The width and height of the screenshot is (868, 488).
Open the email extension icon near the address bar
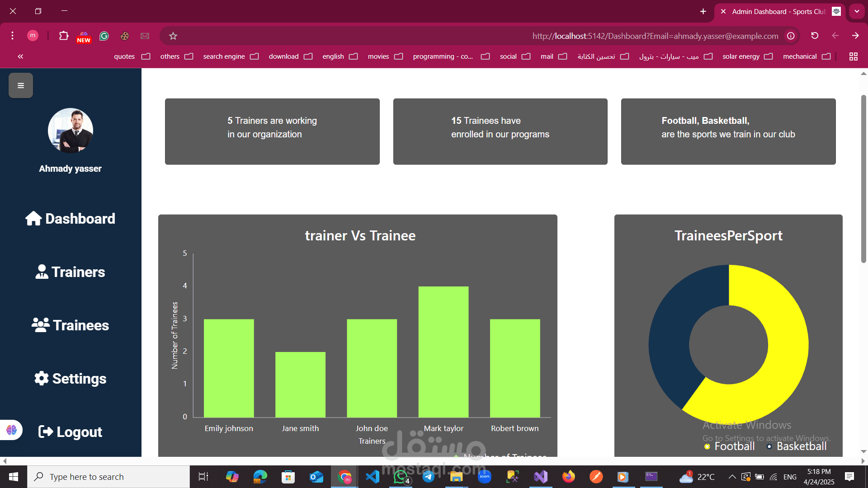coord(145,36)
